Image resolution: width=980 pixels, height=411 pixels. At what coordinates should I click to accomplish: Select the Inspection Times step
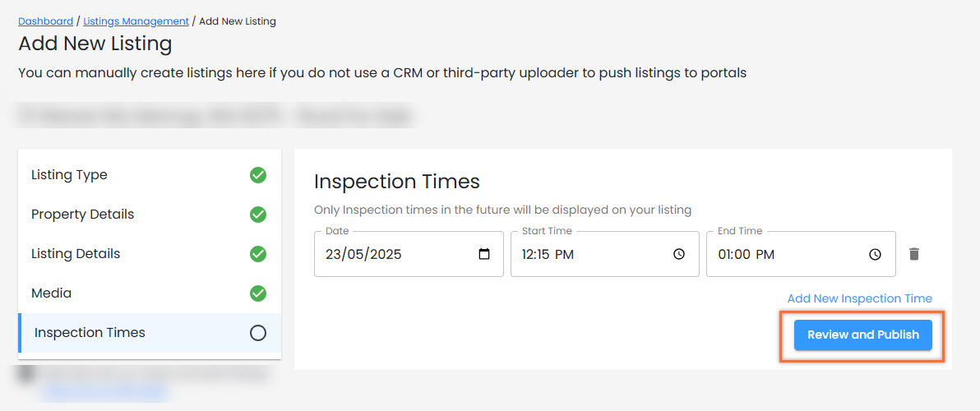tap(150, 333)
